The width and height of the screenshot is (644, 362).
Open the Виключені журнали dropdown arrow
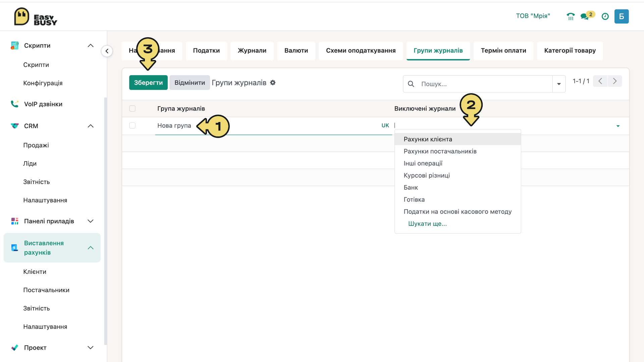pos(618,126)
